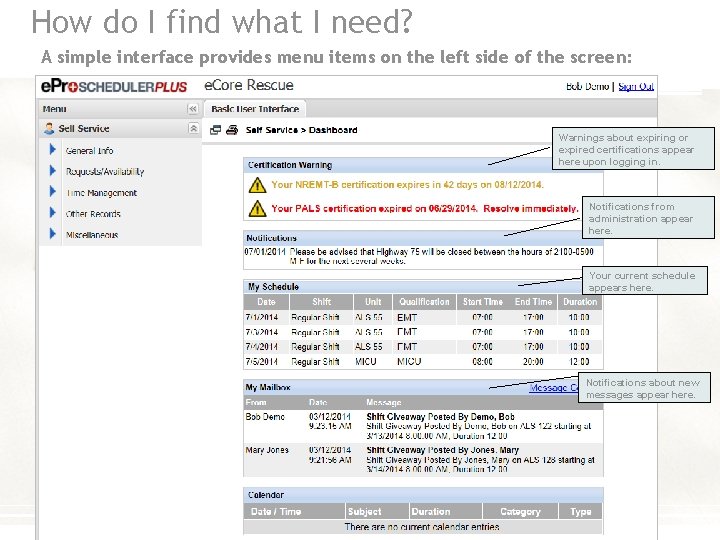Click the ePro Scheduler Plus logo

(114, 86)
